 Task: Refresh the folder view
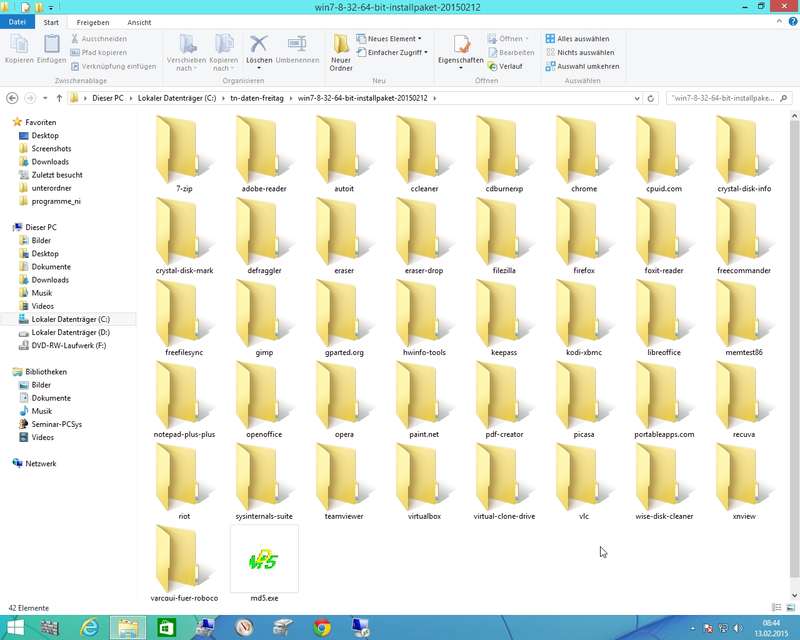651,99
